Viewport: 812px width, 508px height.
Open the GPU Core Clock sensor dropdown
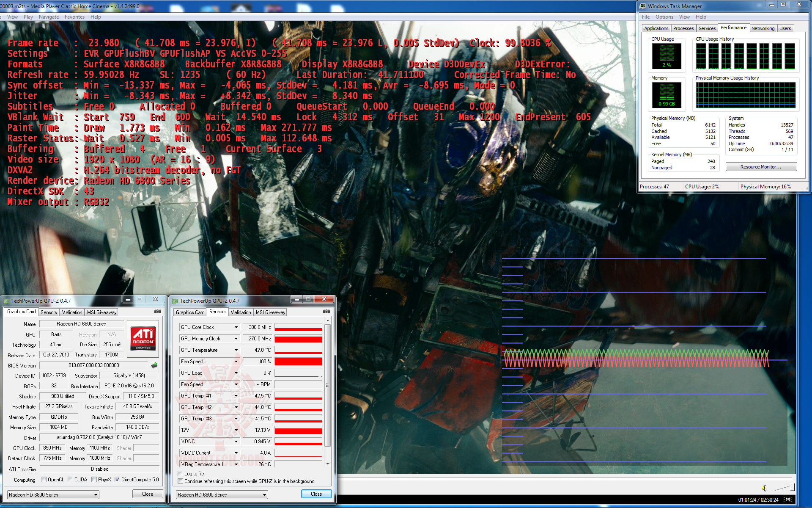click(236, 327)
